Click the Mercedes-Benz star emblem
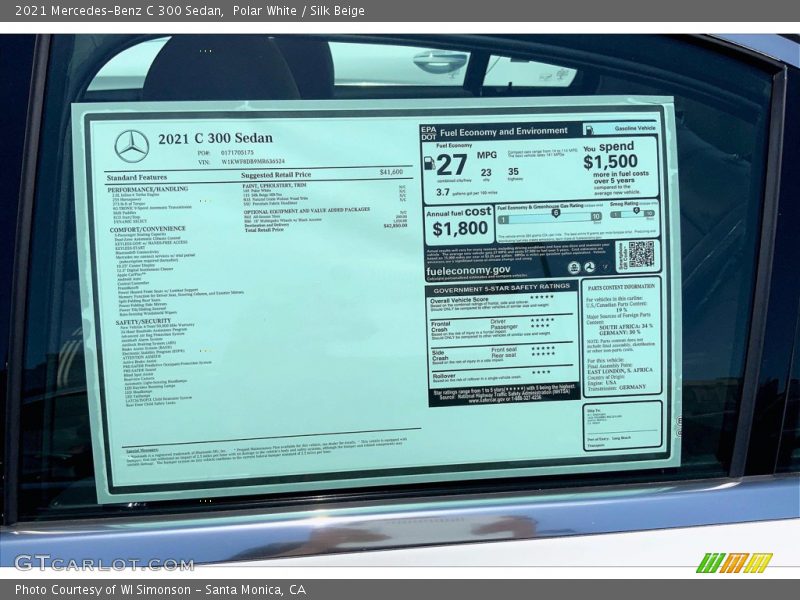800x600 pixels. coord(131,146)
